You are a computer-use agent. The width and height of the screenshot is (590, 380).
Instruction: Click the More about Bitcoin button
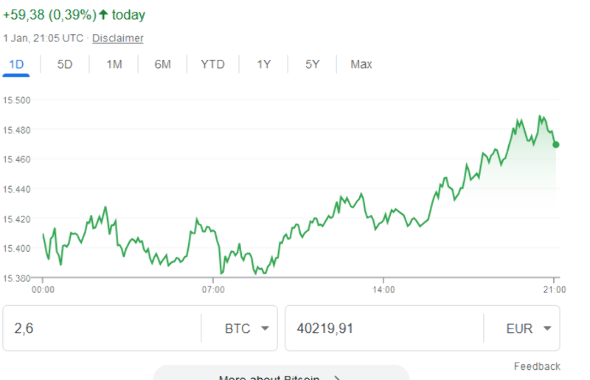(281, 373)
